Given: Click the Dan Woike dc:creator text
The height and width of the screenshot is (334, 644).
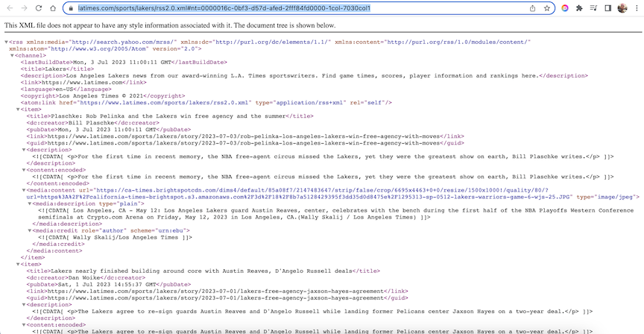Looking at the screenshot, I should click(84, 278).
